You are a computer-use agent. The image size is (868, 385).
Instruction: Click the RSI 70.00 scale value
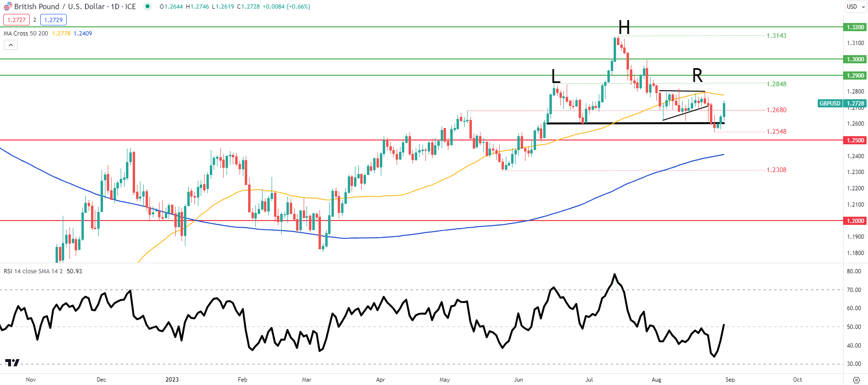[x=854, y=290]
